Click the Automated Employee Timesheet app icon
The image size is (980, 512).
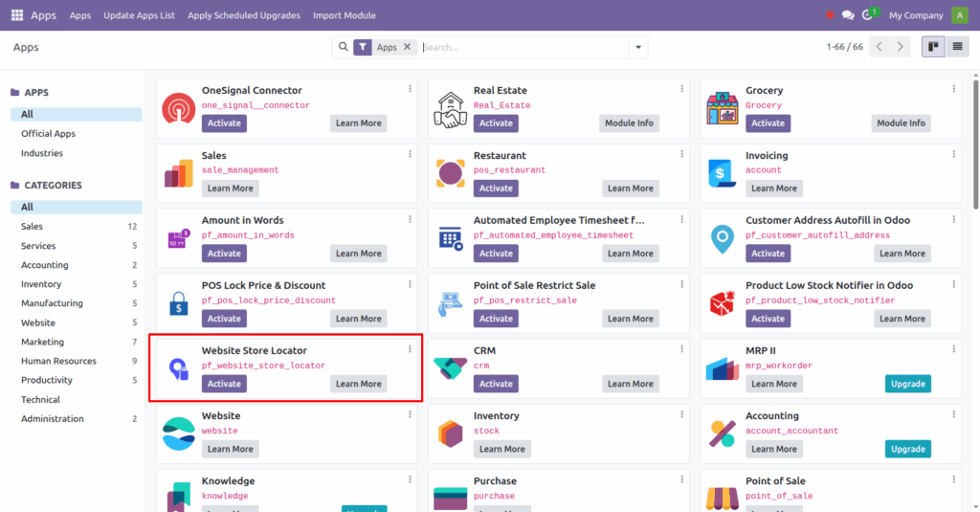tap(451, 238)
